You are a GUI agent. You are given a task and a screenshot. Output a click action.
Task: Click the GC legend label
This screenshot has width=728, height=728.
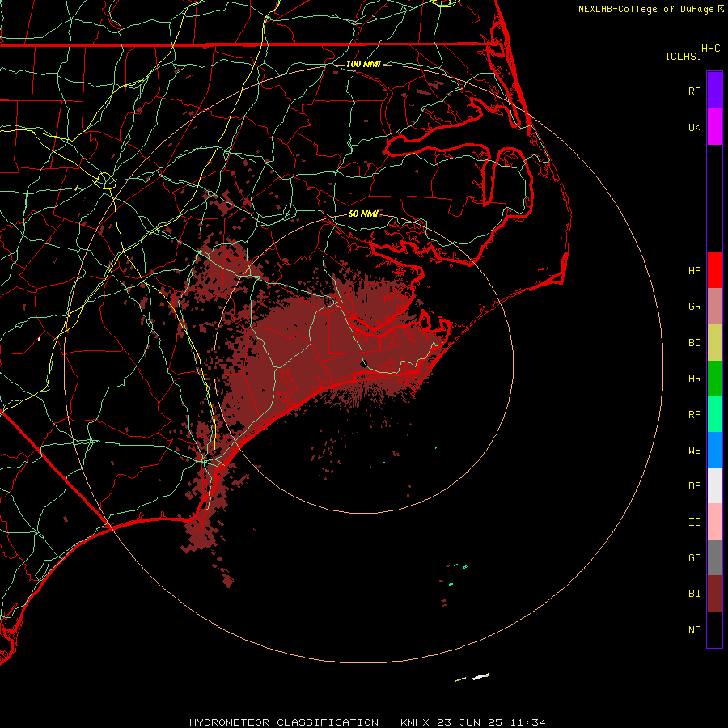pos(694,558)
